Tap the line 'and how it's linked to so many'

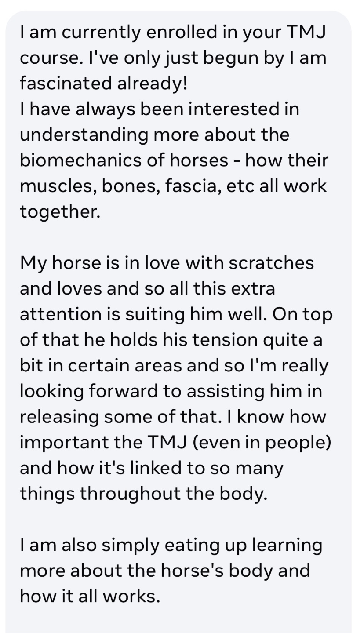(x=152, y=468)
